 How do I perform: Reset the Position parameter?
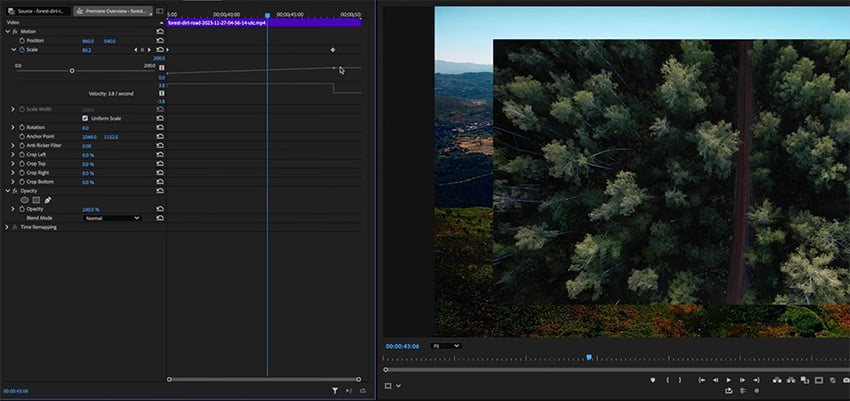(x=160, y=41)
